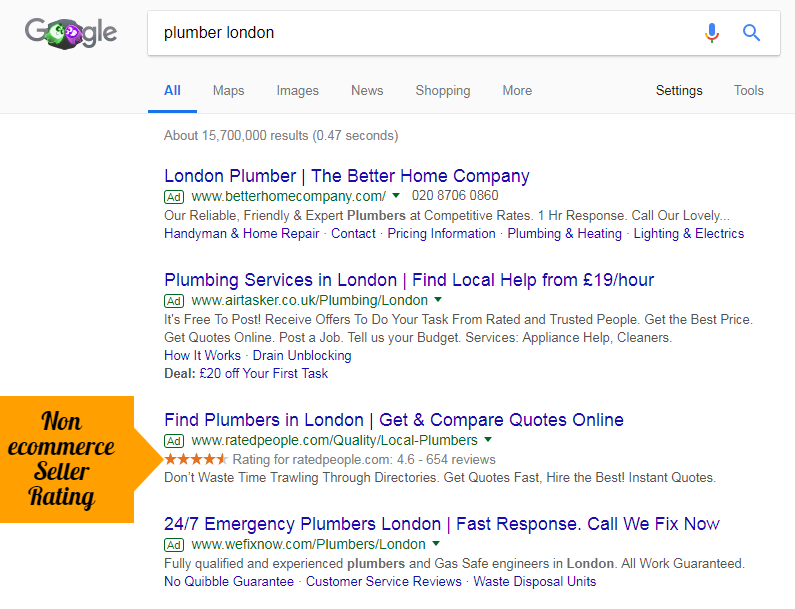Open the 'Plumbing & Heating' sitelink
Screen dimensions: 795x609
(x=565, y=234)
